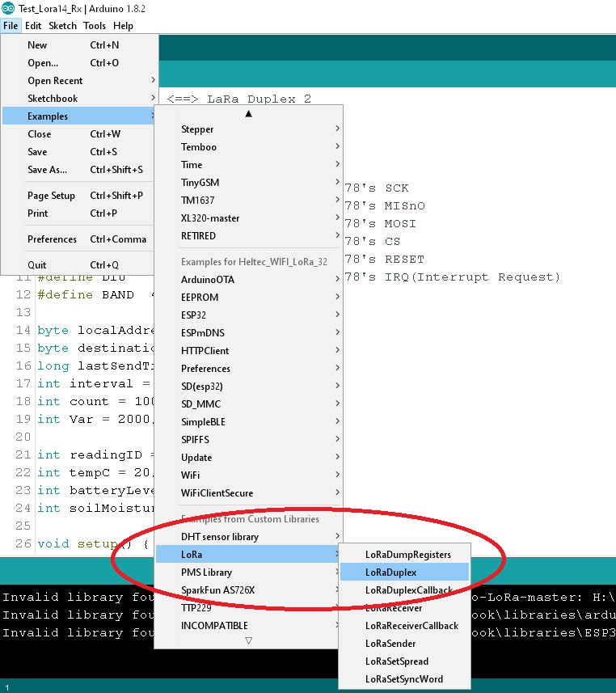Expand SparkFun AS726X examples
This screenshot has width=616, height=693.
[x=248, y=590]
